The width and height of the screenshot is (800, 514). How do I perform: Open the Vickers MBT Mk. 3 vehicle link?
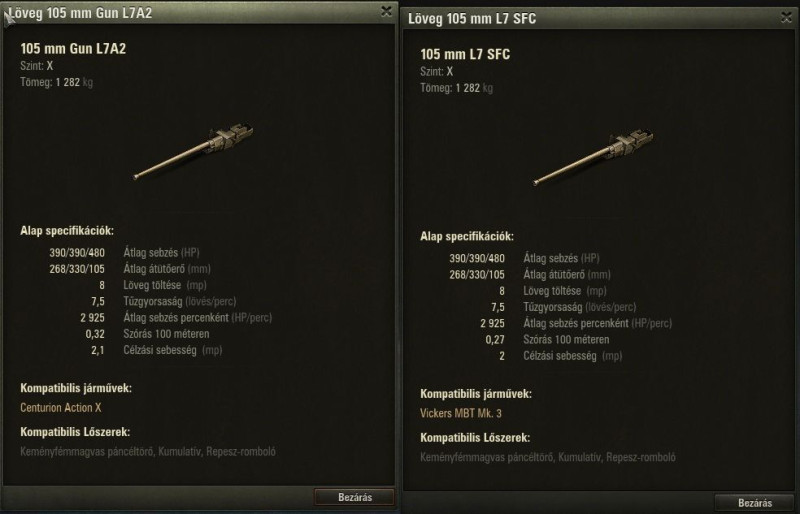point(461,413)
